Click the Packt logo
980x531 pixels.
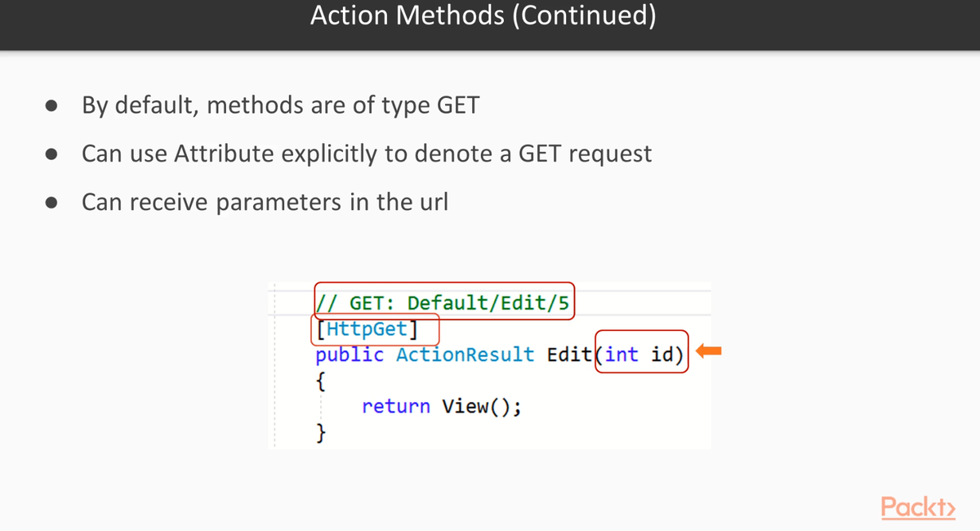[918, 507]
